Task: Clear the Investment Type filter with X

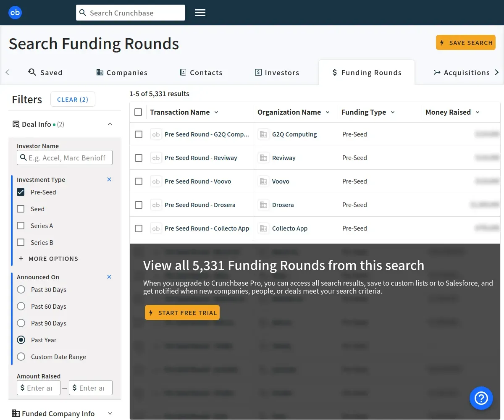Action: (x=109, y=179)
